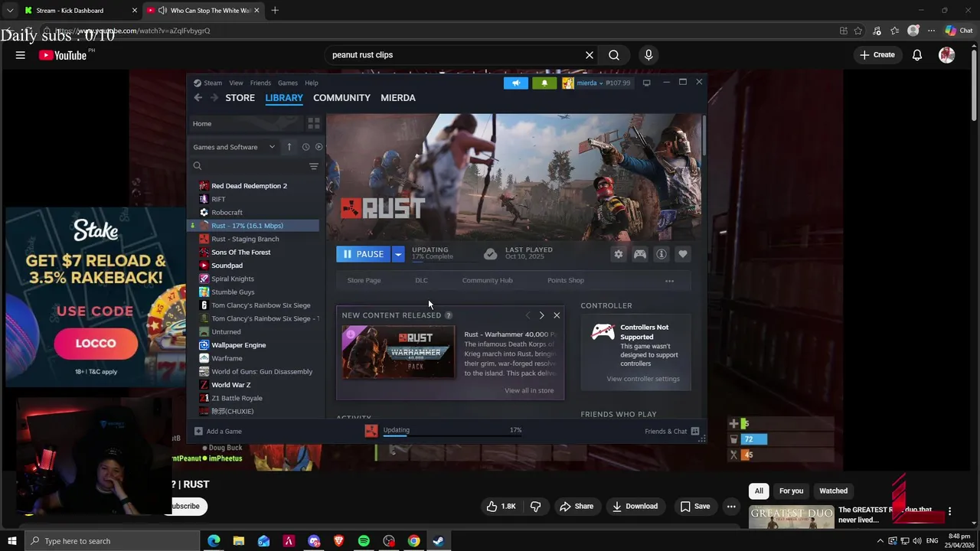Select Z1 Battle Royale in library
Screen dimensions: 980x551
coord(237,398)
